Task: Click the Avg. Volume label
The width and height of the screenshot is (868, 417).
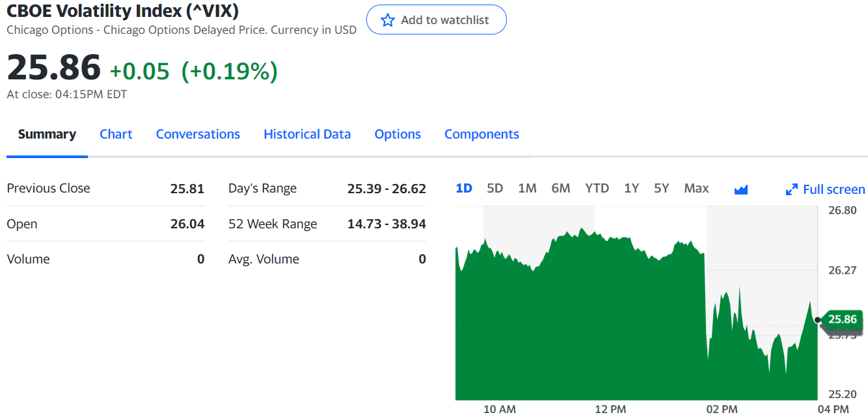Action: coord(264,259)
